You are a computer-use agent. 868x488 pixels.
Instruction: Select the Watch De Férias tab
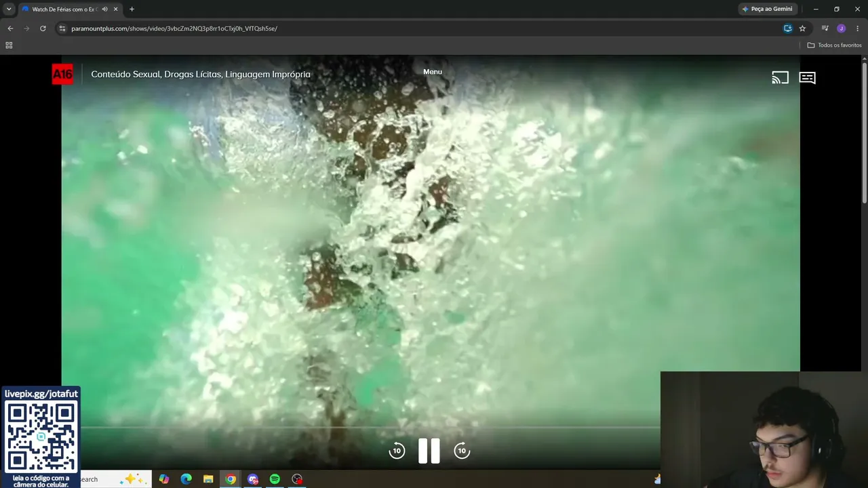pyautogui.click(x=70, y=9)
